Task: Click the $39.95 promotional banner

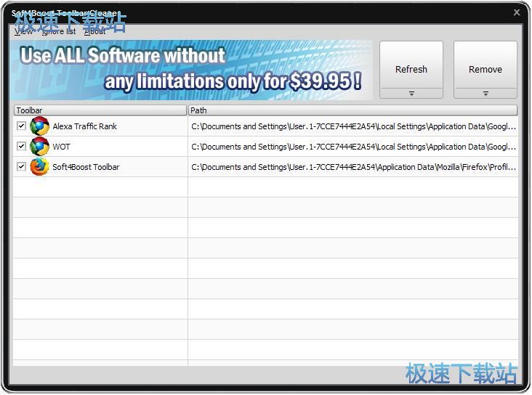Action: [x=192, y=69]
